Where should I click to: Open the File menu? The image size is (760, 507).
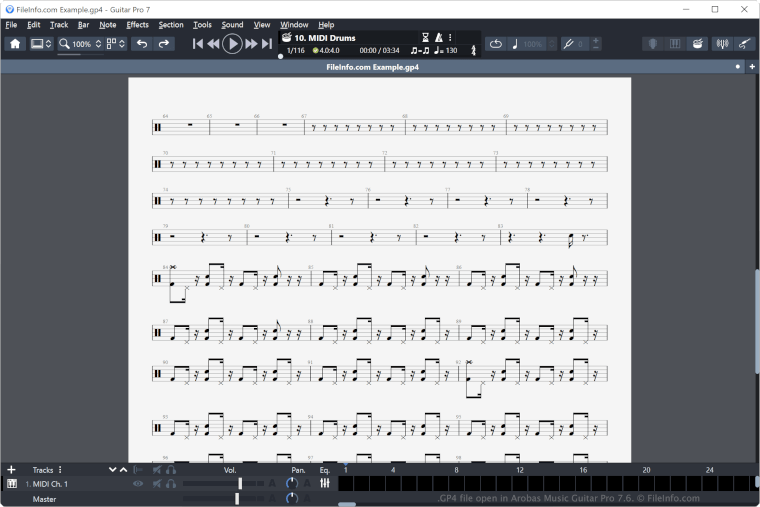pos(11,25)
